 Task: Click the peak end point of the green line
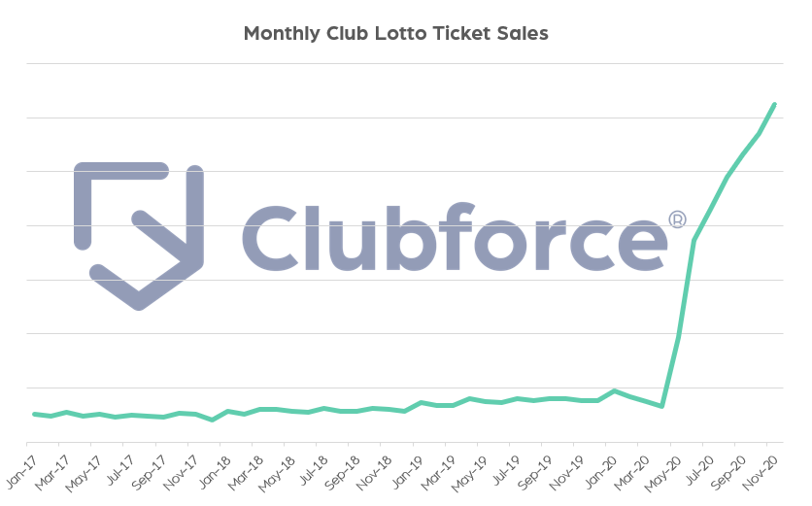click(774, 104)
